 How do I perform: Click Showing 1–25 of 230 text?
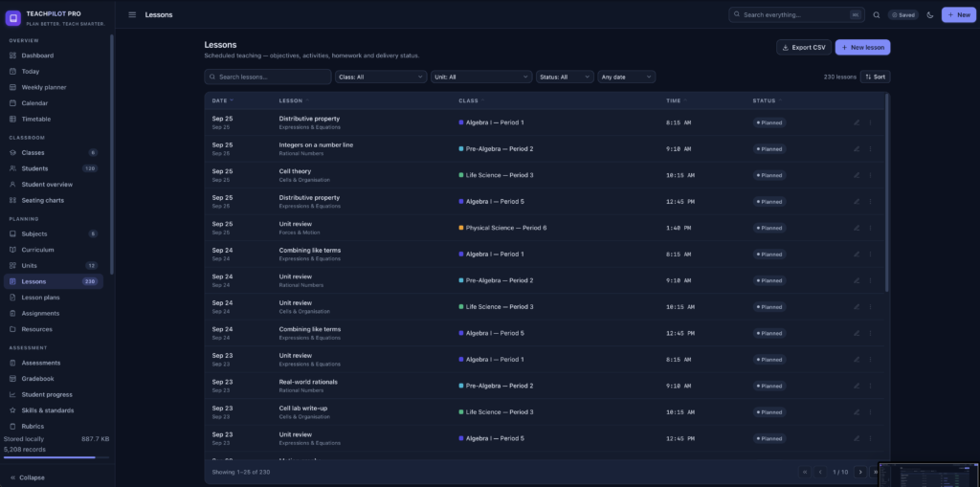[x=240, y=472]
